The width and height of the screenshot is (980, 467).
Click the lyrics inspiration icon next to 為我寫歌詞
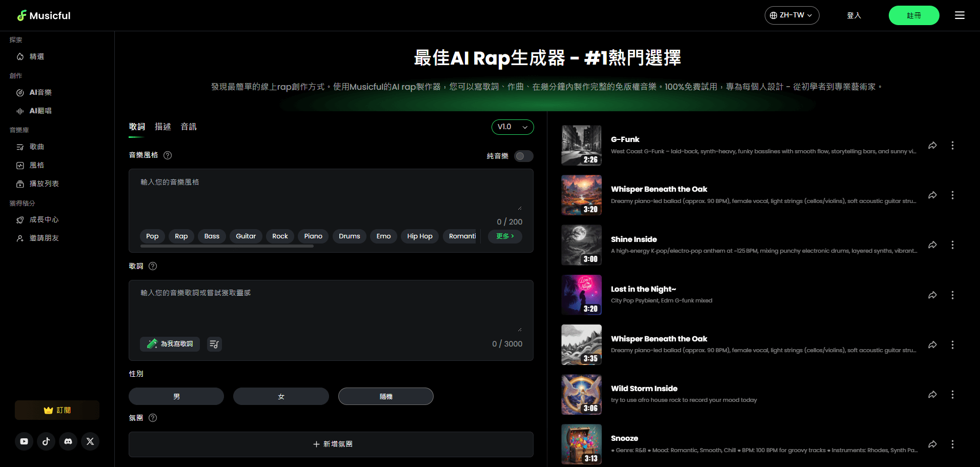[x=214, y=344]
